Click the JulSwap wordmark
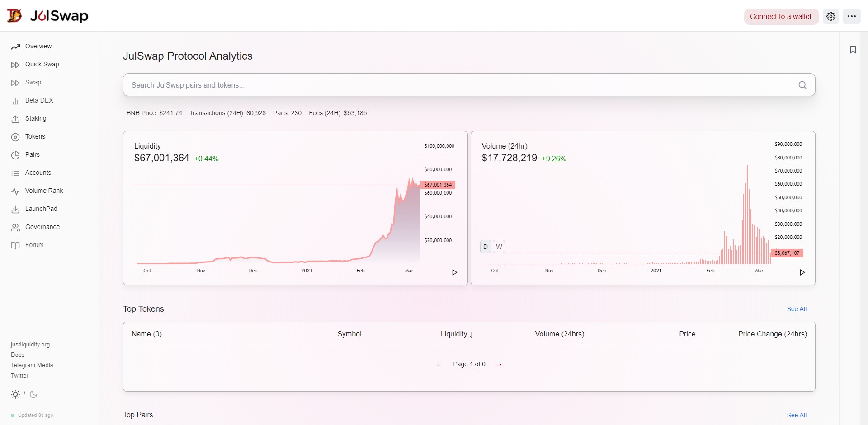868x425 pixels. click(59, 16)
